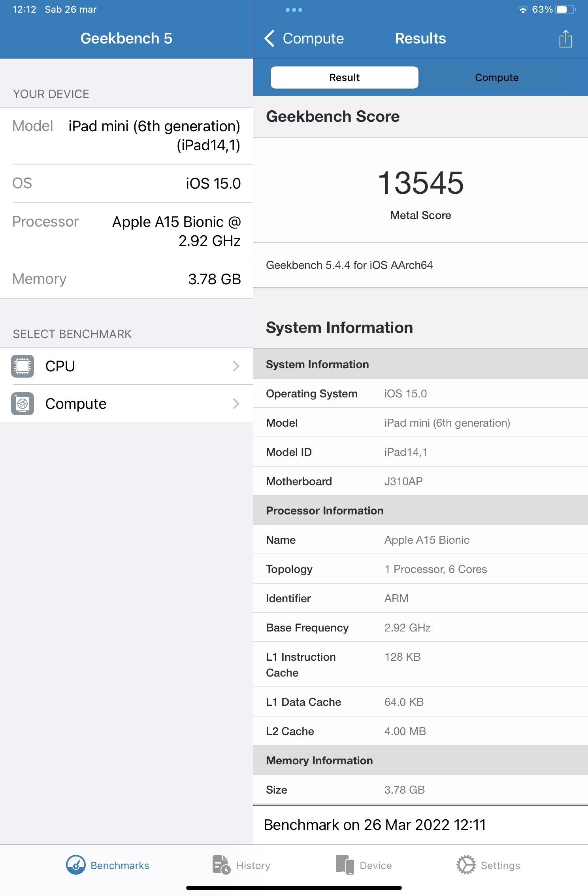Go back via Compute text button

pyautogui.click(x=313, y=39)
